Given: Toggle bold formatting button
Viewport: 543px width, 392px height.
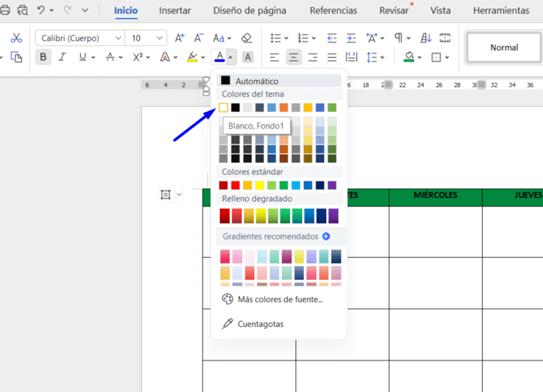Looking at the screenshot, I should (x=44, y=57).
